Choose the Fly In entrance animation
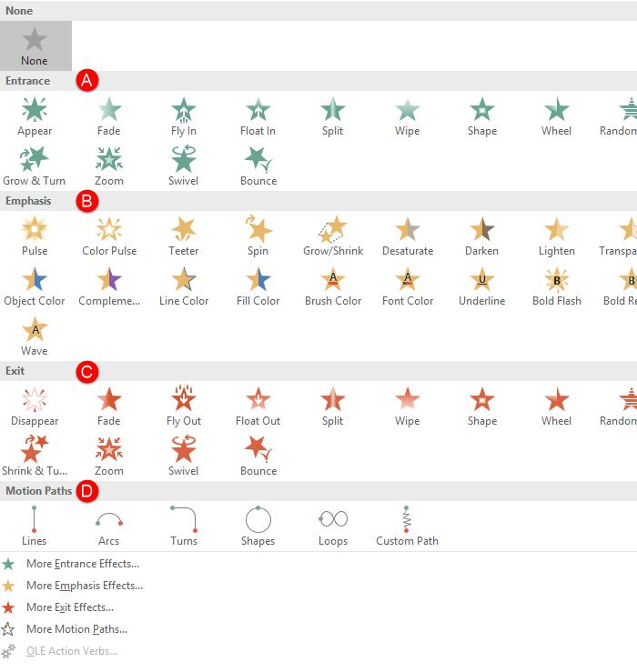The height and width of the screenshot is (672, 637). point(184,116)
